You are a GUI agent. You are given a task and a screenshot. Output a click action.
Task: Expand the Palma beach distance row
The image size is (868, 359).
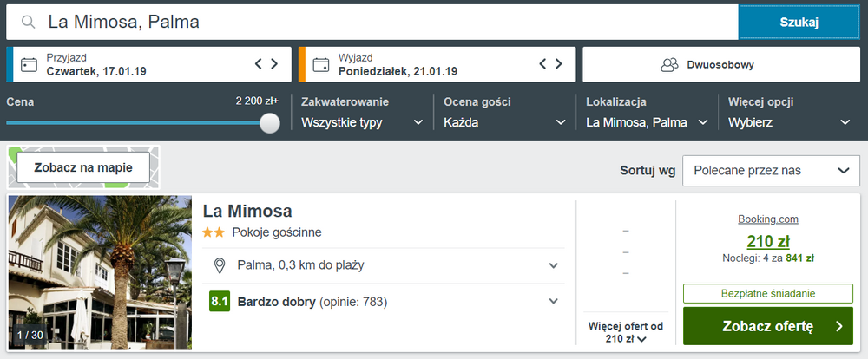pyautogui.click(x=386, y=265)
